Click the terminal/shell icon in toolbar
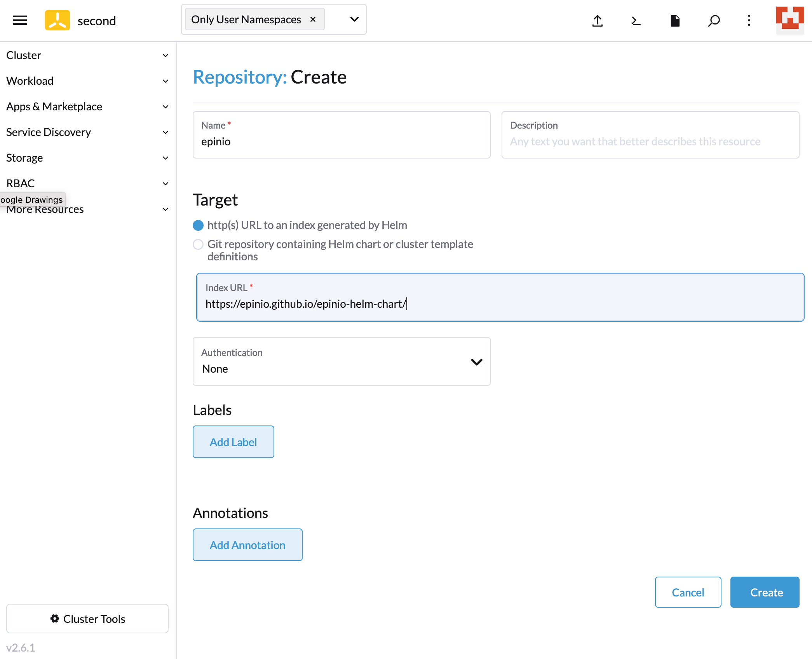The image size is (812, 659). coord(636,20)
